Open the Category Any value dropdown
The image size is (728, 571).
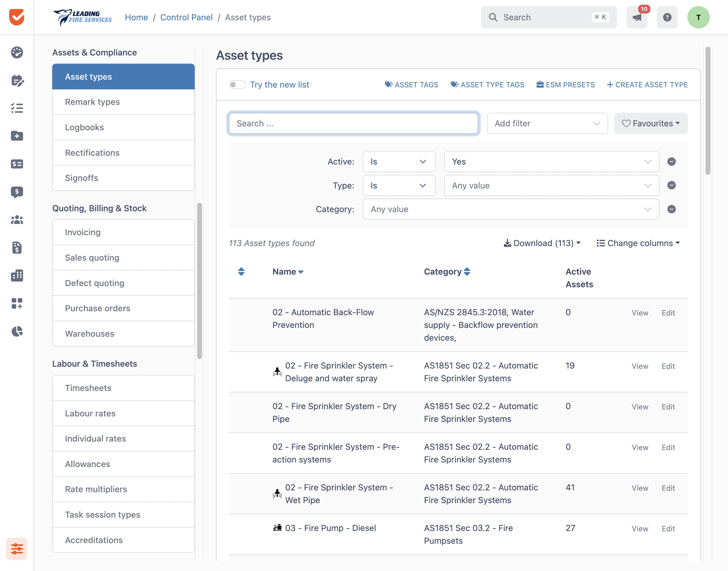point(511,209)
